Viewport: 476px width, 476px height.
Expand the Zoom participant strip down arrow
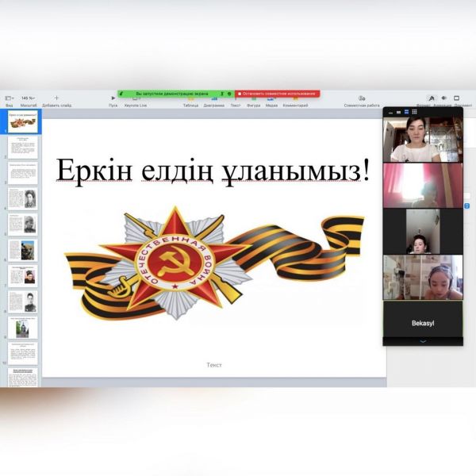tap(422, 341)
